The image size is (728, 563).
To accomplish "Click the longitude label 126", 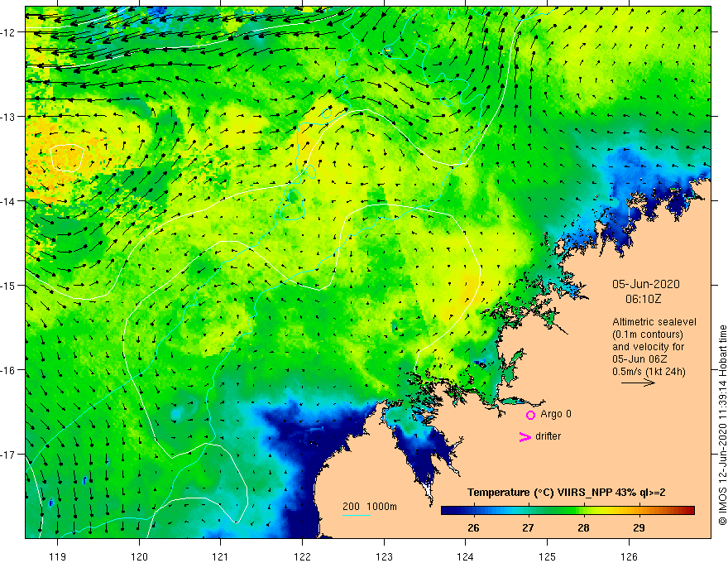I will [629, 556].
